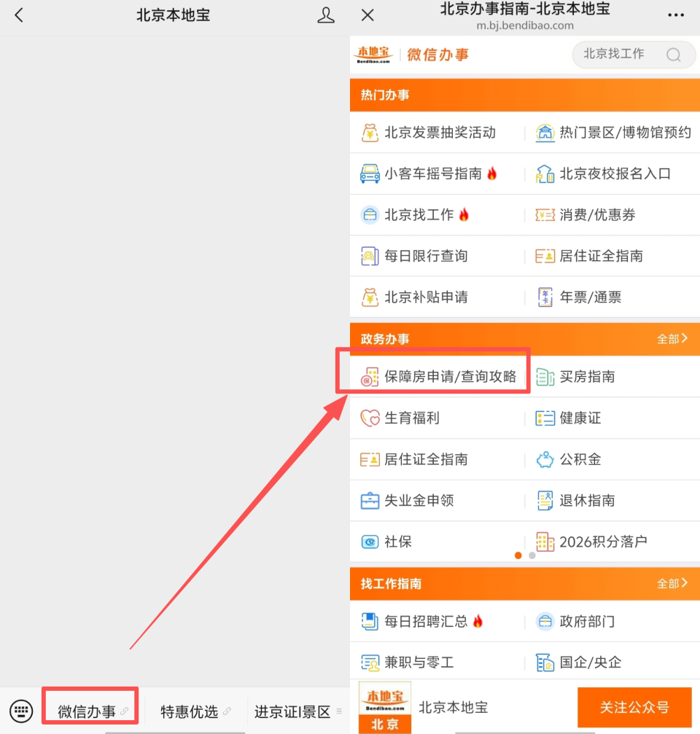Screen dimensions: 700x734
Task: Tap the piggy bank icon for 公积金
Action: pos(545,459)
